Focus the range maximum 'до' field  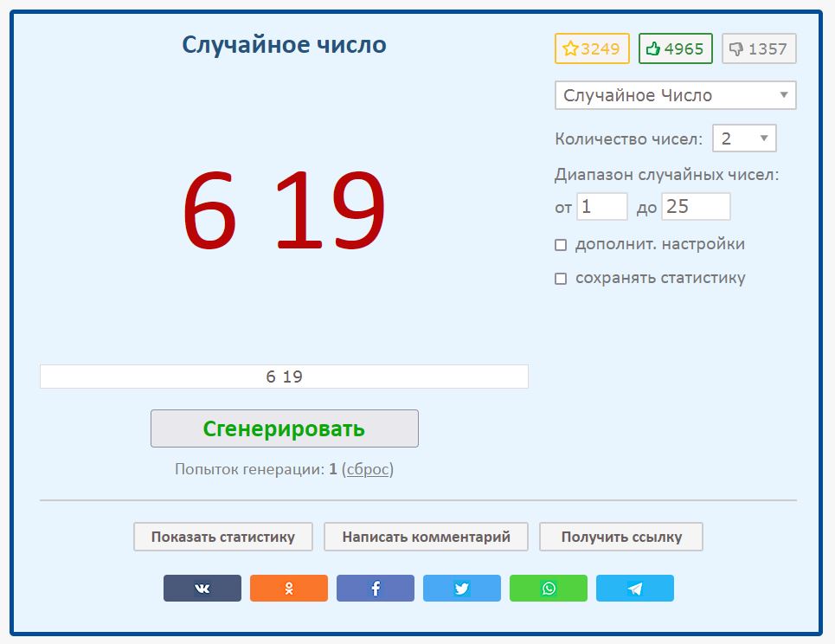[x=696, y=207]
